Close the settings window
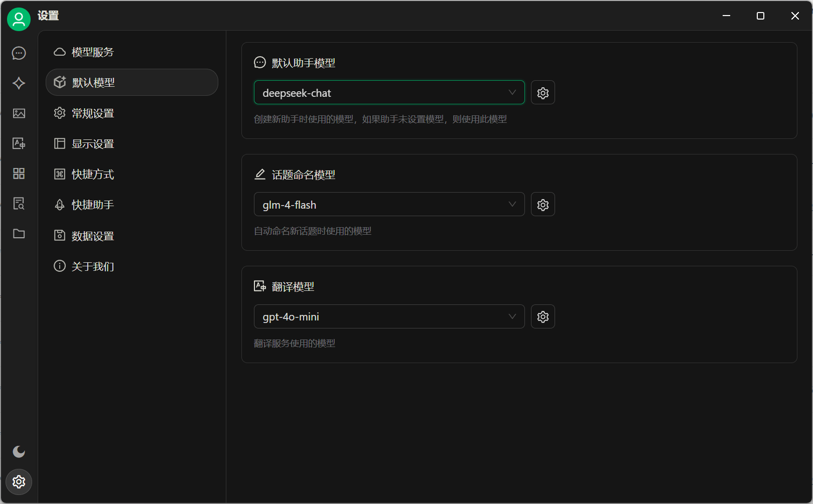The height and width of the screenshot is (504, 813). (795, 16)
